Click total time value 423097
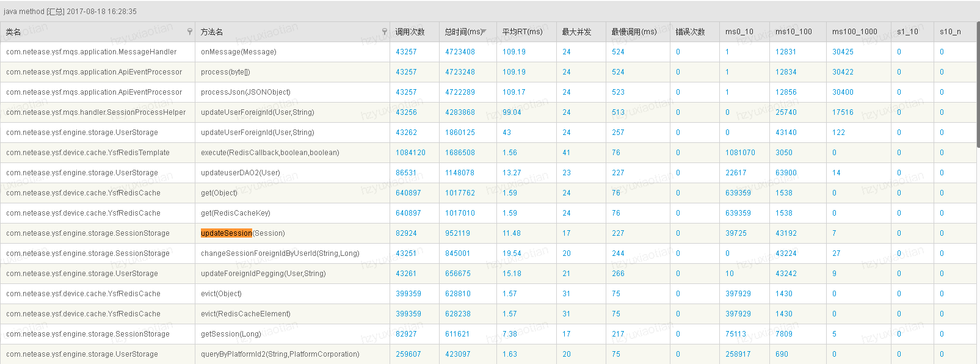Image resolution: width=980 pixels, height=364 pixels. click(x=458, y=354)
